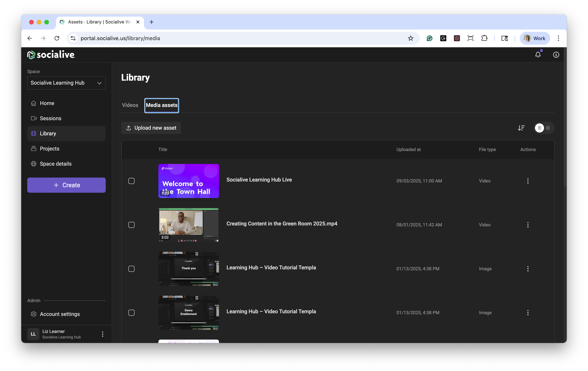Open Account settings gear
Image resolution: width=588 pixels, height=371 pixels.
(34, 314)
